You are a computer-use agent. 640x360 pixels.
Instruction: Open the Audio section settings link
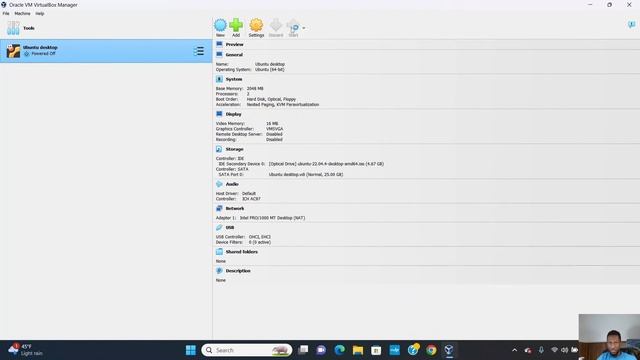click(x=232, y=184)
